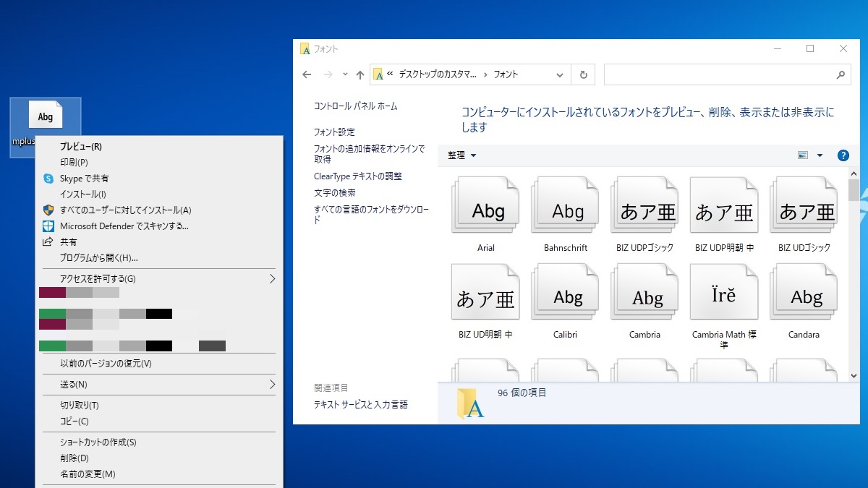Expand the view options dropdown arrow
This screenshot has height=488, width=868.
point(820,155)
